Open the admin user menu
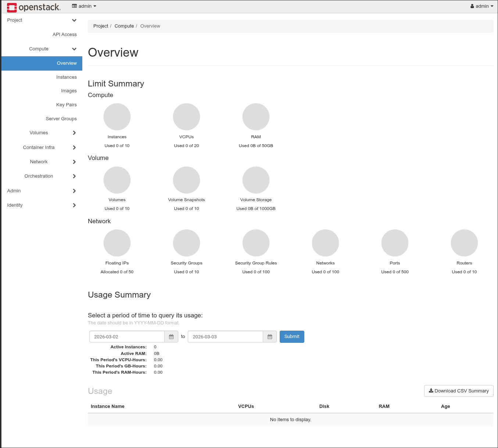Screen dimensions: 498x448 point(482,6)
